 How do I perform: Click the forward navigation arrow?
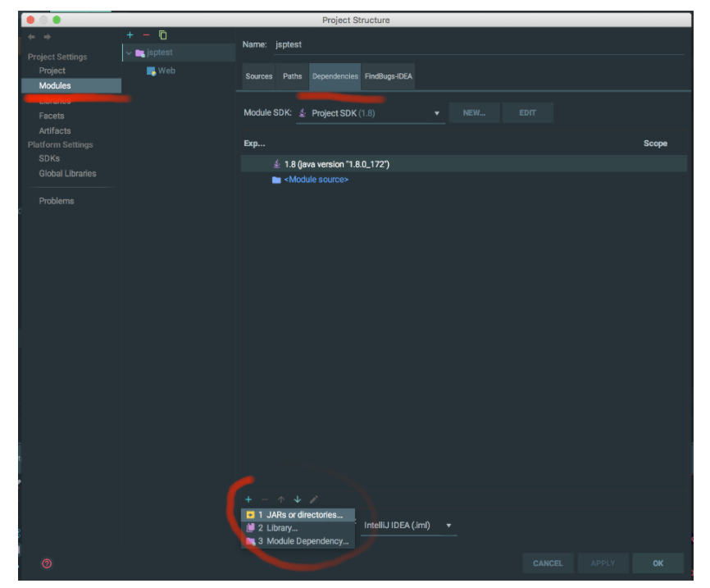tap(47, 37)
